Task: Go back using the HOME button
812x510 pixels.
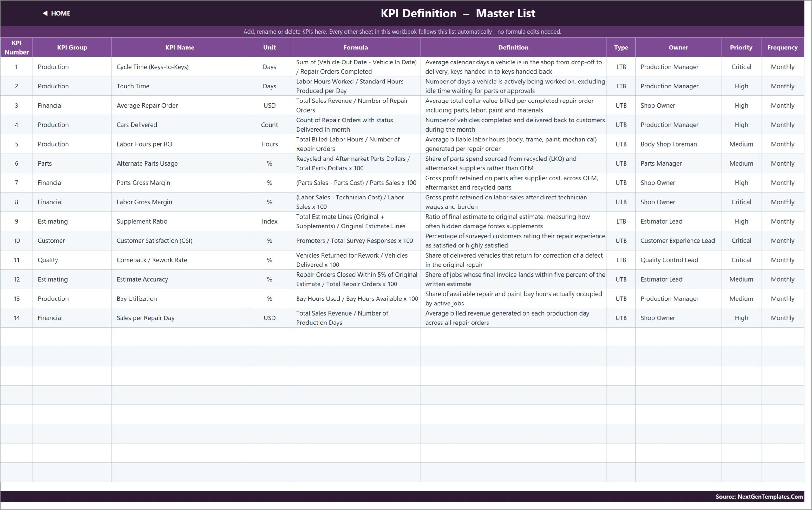Action: click(x=57, y=13)
